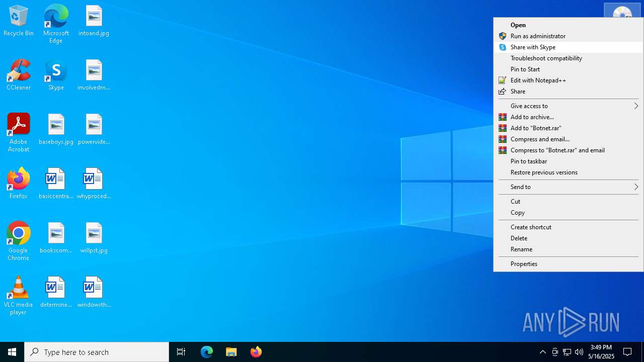Choose Add to archive...
Viewport: 644px width, 362px height.
[569, 117]
